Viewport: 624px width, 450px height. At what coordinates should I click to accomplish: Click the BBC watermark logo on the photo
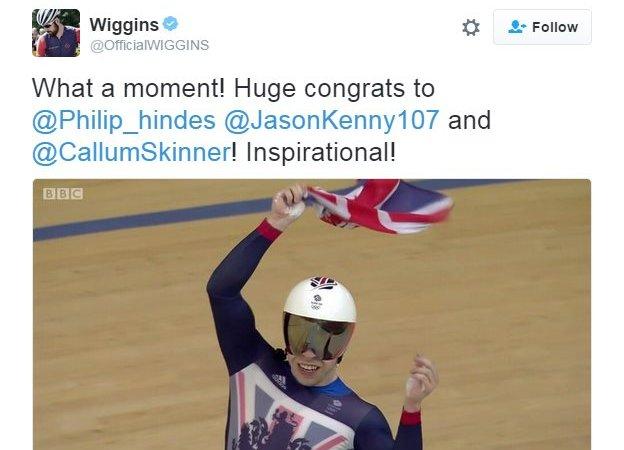click(63, 194)
